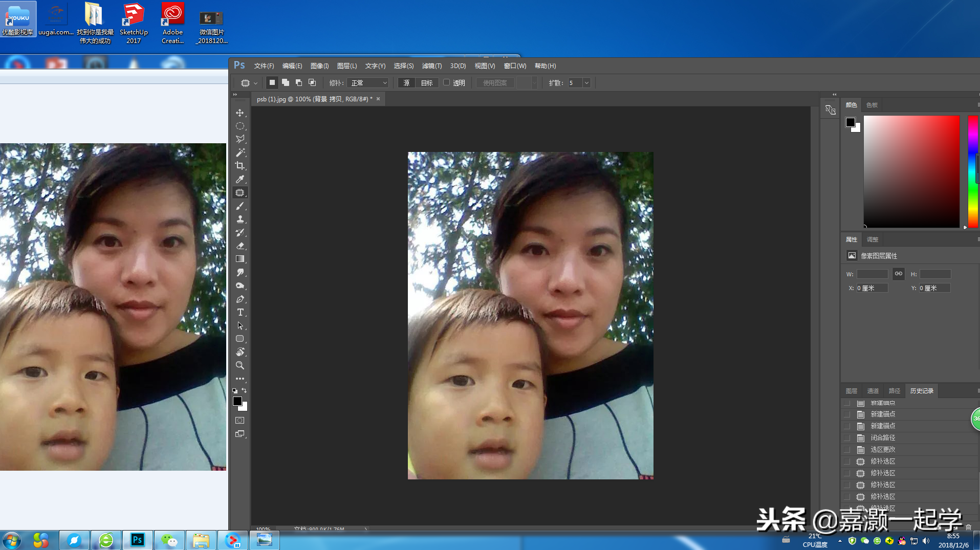Click the vertical hue spectrum slider

(973, 171)
